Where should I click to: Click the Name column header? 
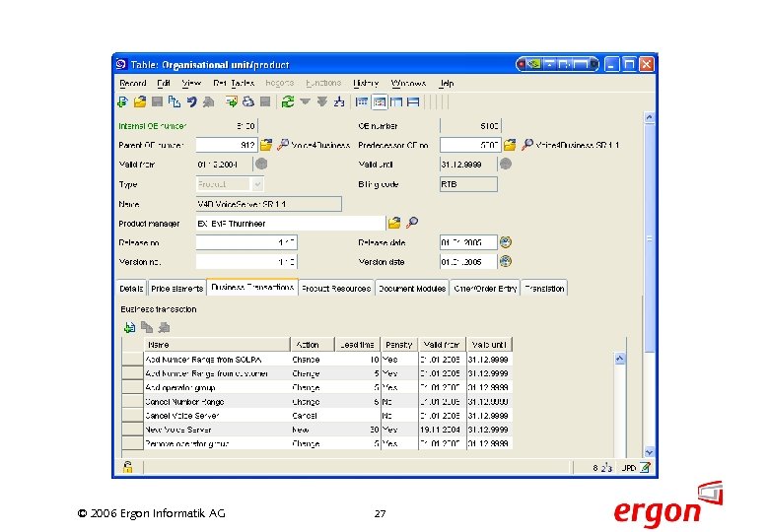(217, 345)
